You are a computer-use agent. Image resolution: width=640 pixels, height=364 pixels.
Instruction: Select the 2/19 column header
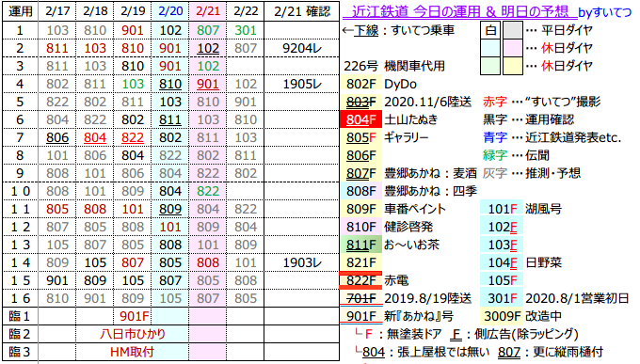(x=133, y=11)
